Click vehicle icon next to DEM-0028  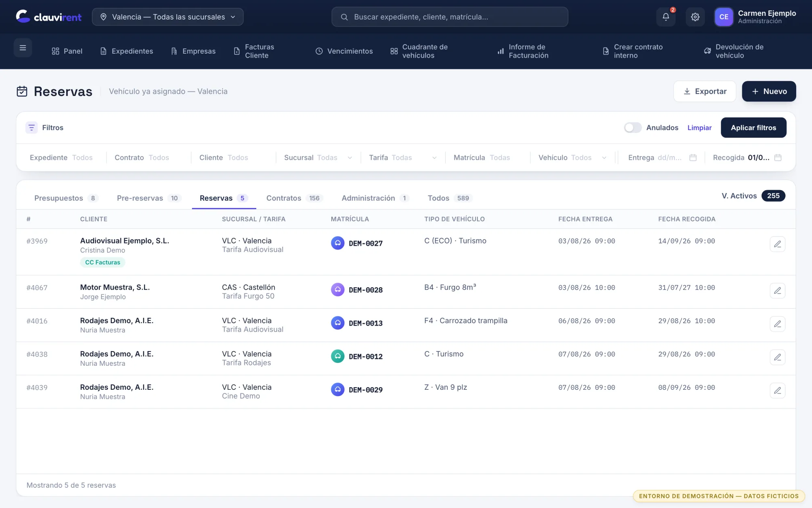point(337,289)
